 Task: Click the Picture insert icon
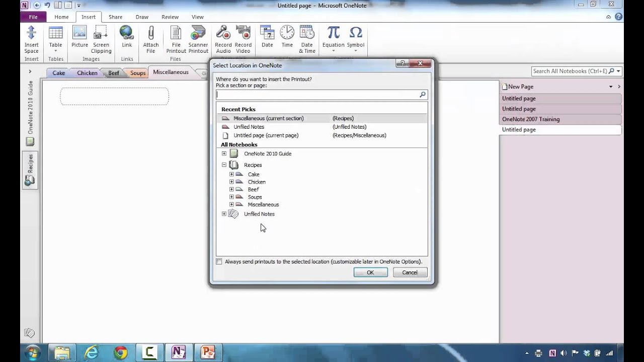[79, 37]
